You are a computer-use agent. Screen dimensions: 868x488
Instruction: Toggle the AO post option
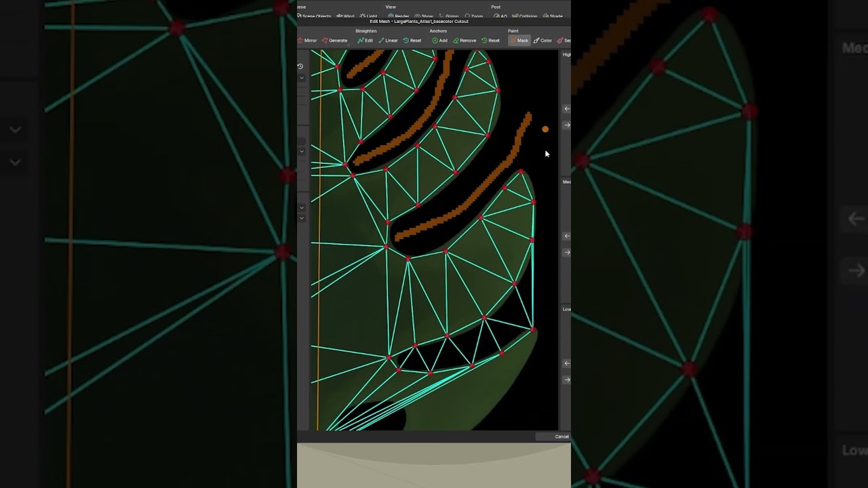tap(500, 16)
